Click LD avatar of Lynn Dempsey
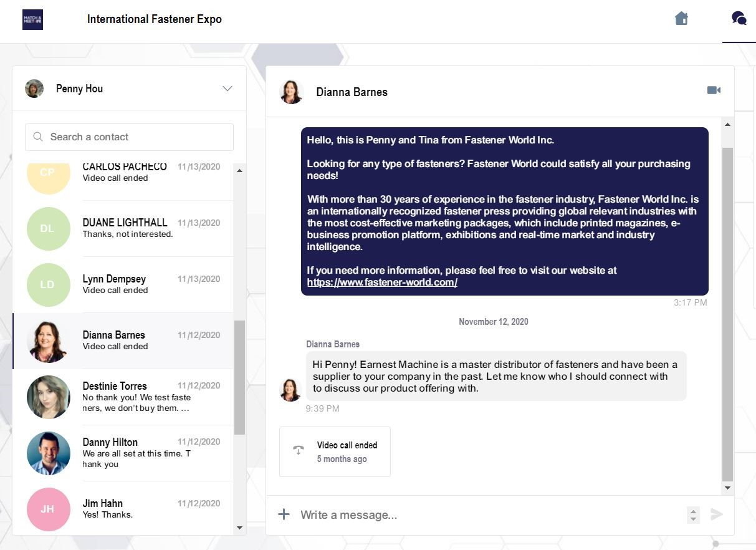The image size is (756, 550). click(48, 284)
